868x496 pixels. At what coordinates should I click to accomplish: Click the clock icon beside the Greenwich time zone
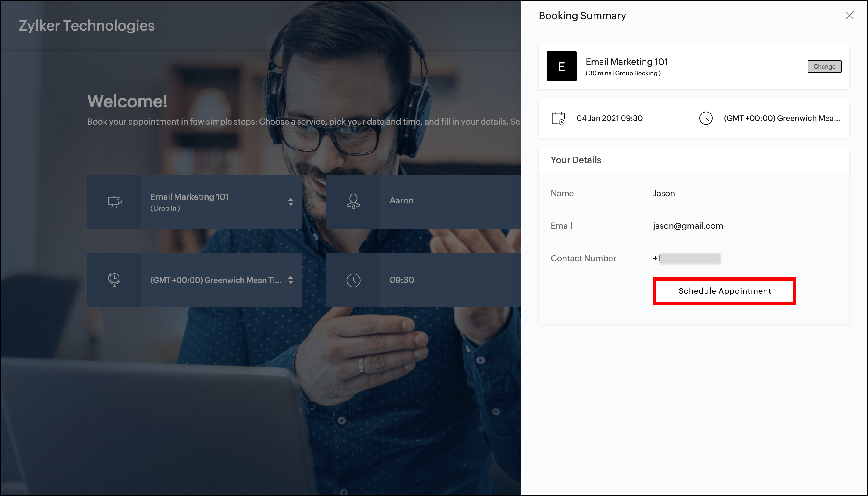(x=705, y=118)
